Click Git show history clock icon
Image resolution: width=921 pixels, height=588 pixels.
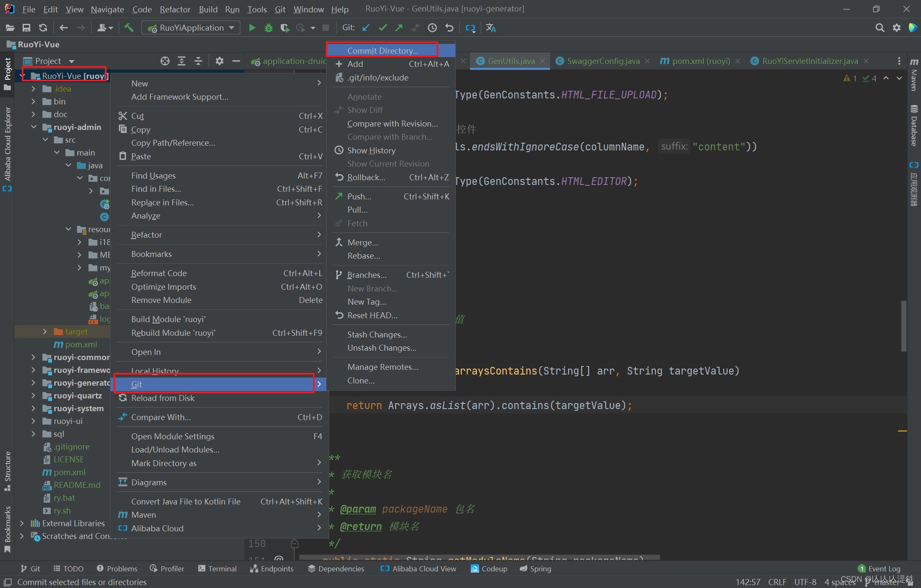(x=432, y=28)
